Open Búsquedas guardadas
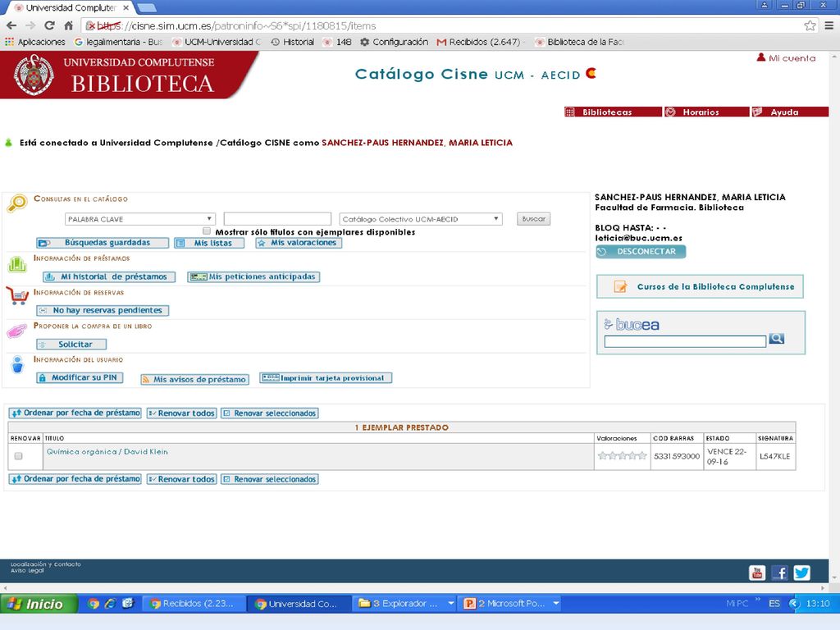 (103, 243)
